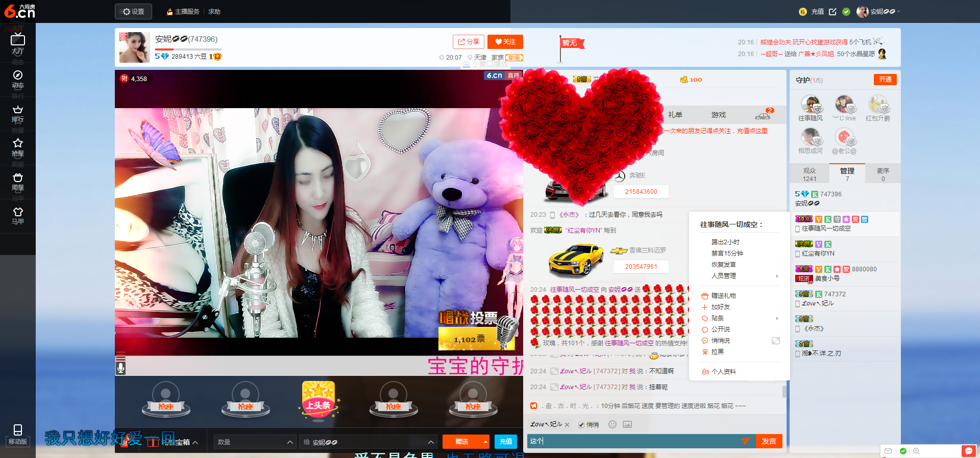
Task: Click the 6.cn logo
Action: tap(20, 11)
